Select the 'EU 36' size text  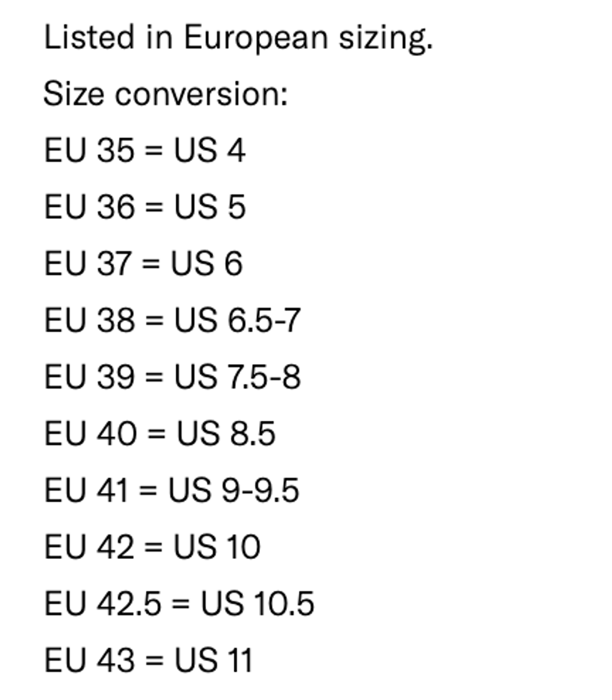point(89,207)
